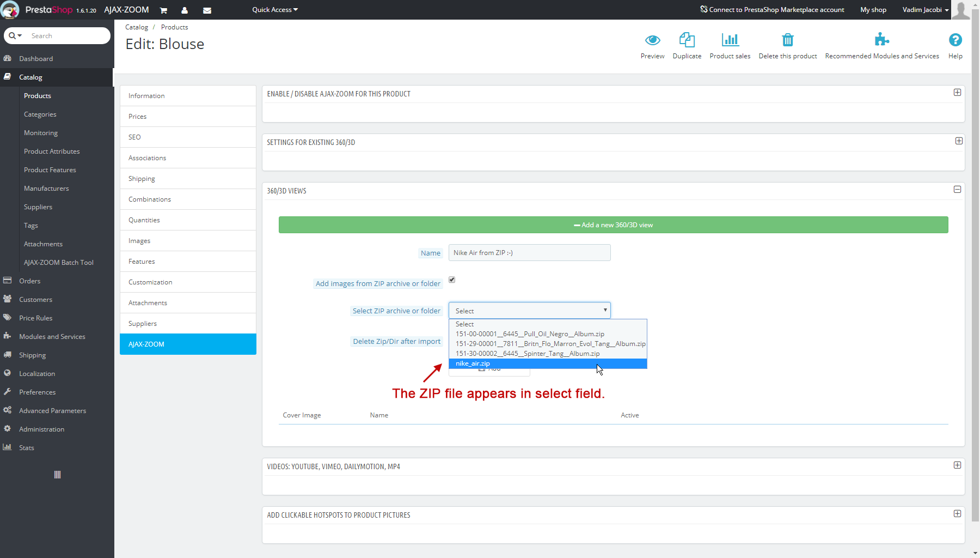The image size is (980, 558).
Task: Open the shopping cart icon in top bar
Action: tap(163, 10)
